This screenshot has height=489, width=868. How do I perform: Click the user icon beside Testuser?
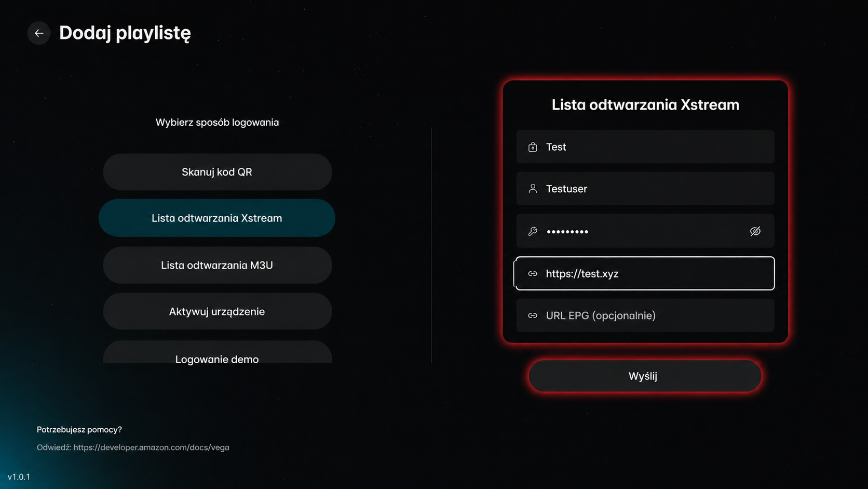[x=533, y=189]
